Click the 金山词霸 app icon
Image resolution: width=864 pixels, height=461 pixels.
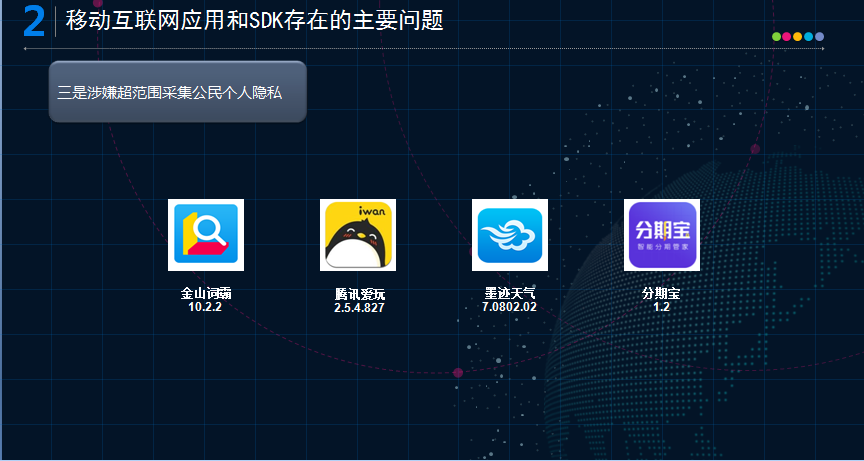(206, 235)
